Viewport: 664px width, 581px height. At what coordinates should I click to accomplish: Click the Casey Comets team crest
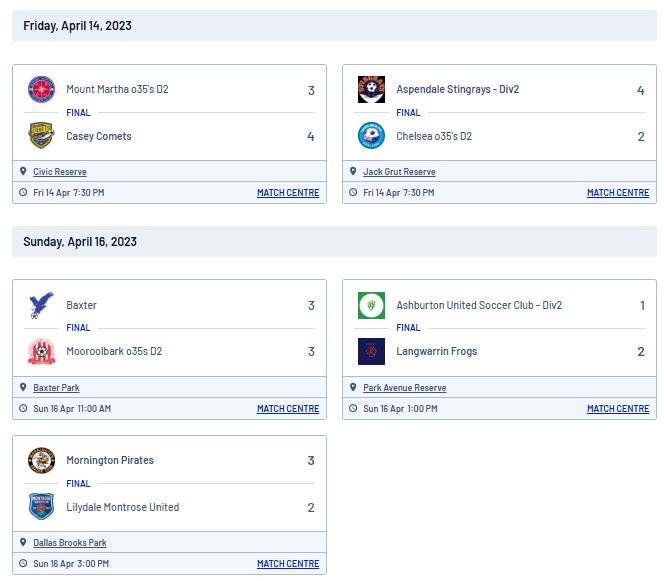point(41,136)
